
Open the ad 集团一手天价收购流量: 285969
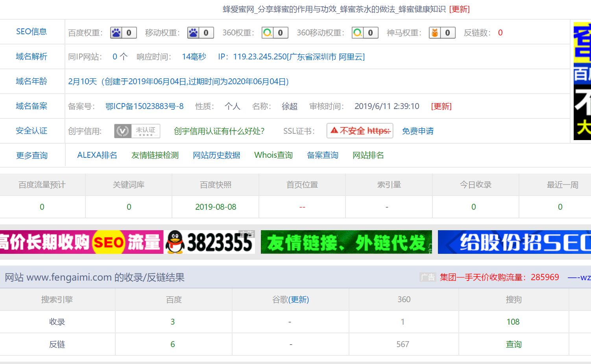(x=499, y=277)
